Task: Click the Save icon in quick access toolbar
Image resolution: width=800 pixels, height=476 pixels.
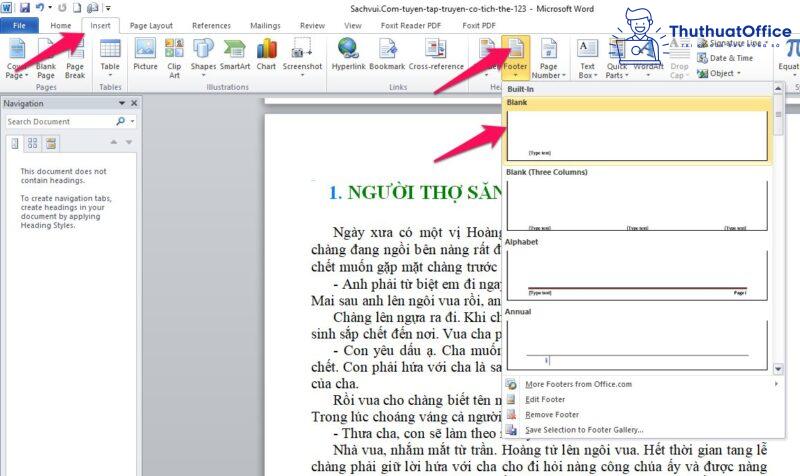Action: pos(24,8)
